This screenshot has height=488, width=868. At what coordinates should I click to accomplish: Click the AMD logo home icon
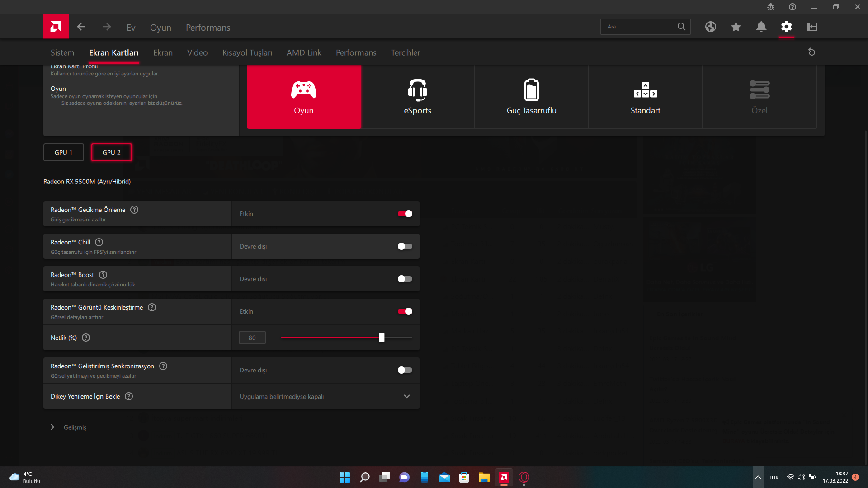pos(56,27)
